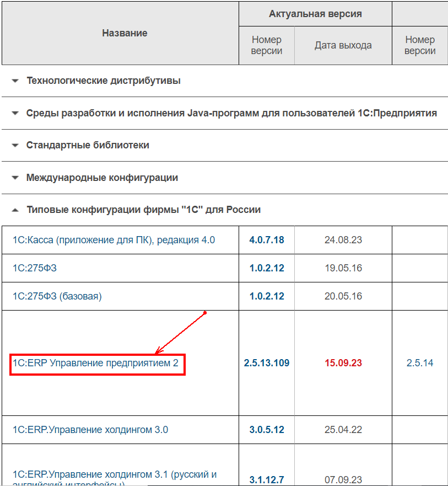Collapse Типовые конфигурации фирмы 1С section arrow
The height and width of the screenshot is (486, 448).
click(15, 210)
